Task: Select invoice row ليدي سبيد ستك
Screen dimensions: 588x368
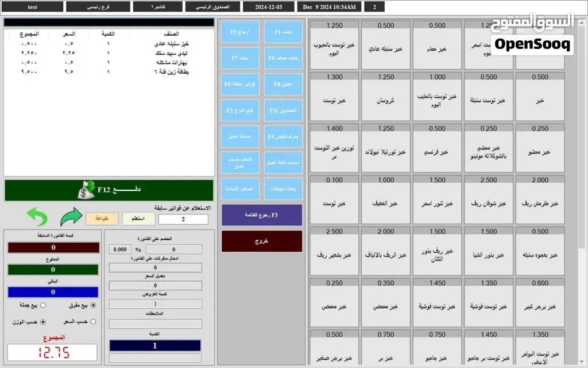Action: point(109,53)
